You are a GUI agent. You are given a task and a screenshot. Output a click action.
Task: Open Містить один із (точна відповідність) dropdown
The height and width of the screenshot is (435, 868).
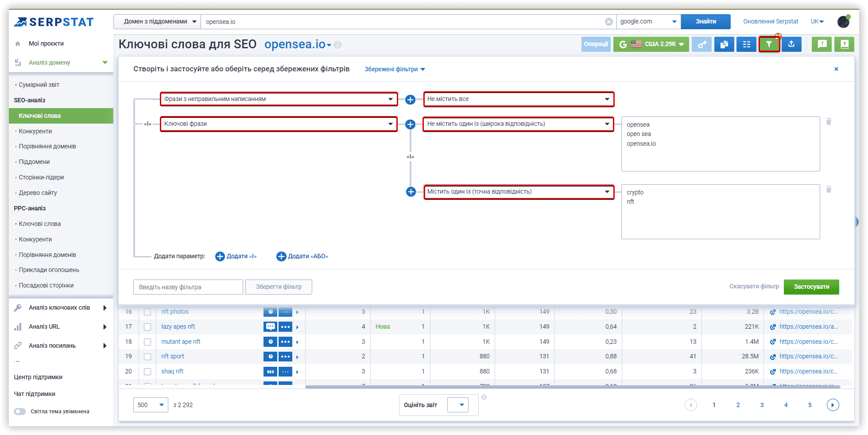coord(519,192)
